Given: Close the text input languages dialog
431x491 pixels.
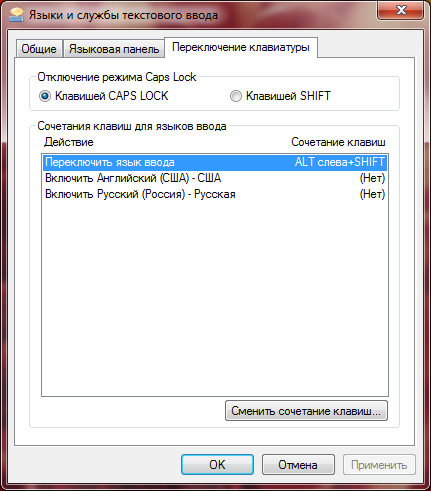Looking at the screenshot, I should point(401,10).
